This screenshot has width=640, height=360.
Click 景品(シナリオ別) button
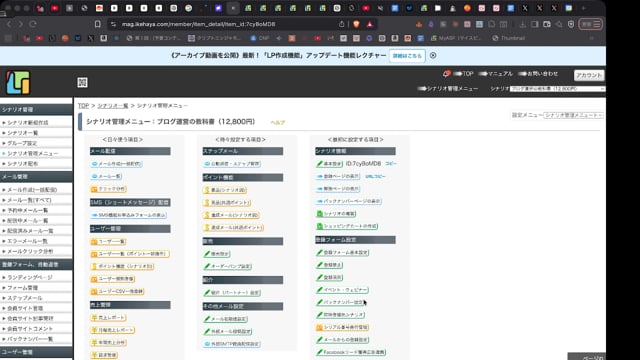pos(225,190)
